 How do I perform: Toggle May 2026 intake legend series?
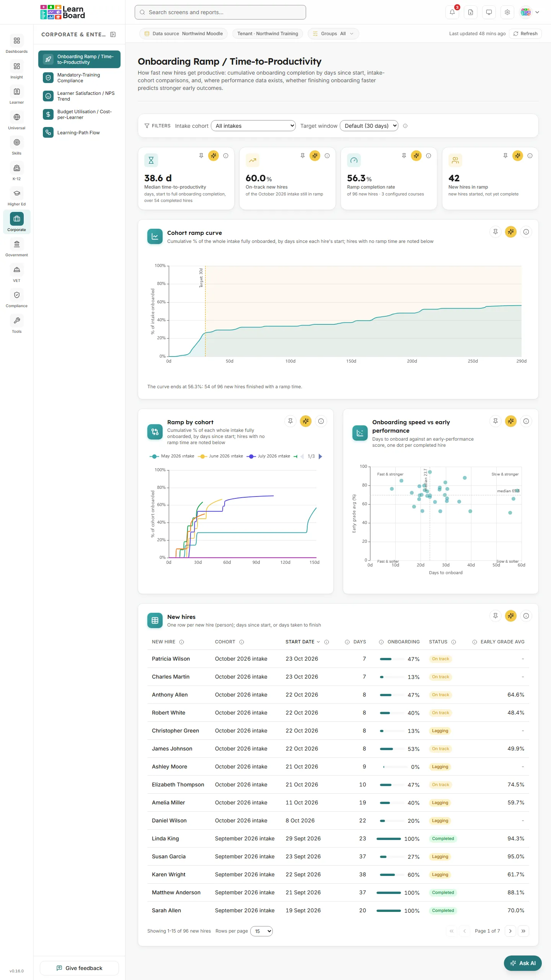click(172, 456)
